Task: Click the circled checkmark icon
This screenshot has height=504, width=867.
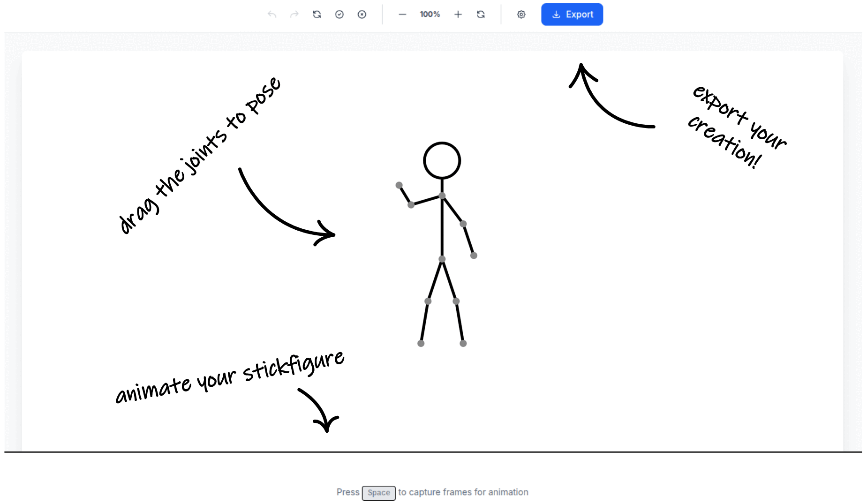Action: coord(339,14)
